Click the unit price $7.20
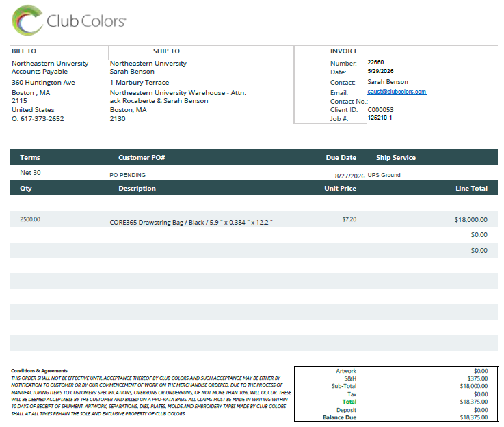 (349, 219)
